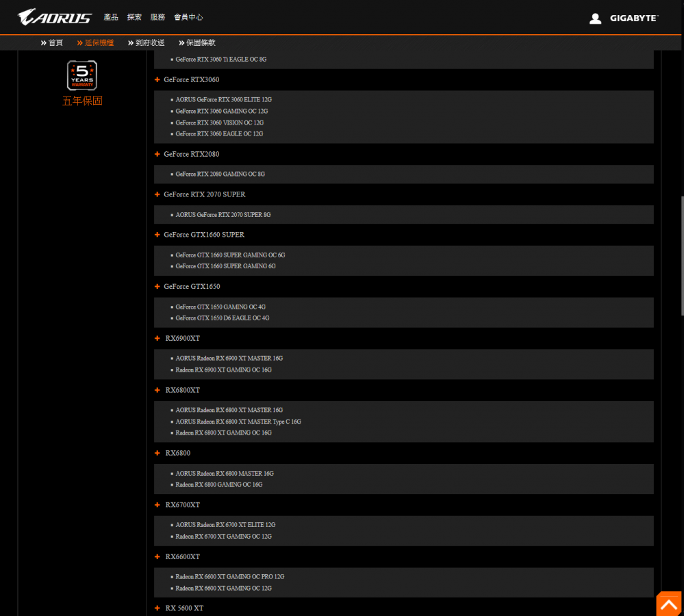Select Radeon RX 6900 XT GAMING OC 16G

pyautogui.click(x=223, y=370)
